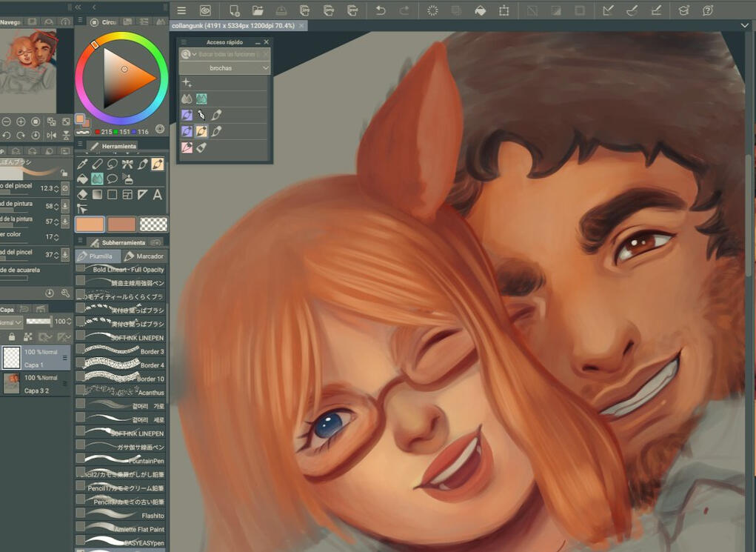Pick the Eyedropper tool
The image size is (756, 552).
click(x=82, y=164)
